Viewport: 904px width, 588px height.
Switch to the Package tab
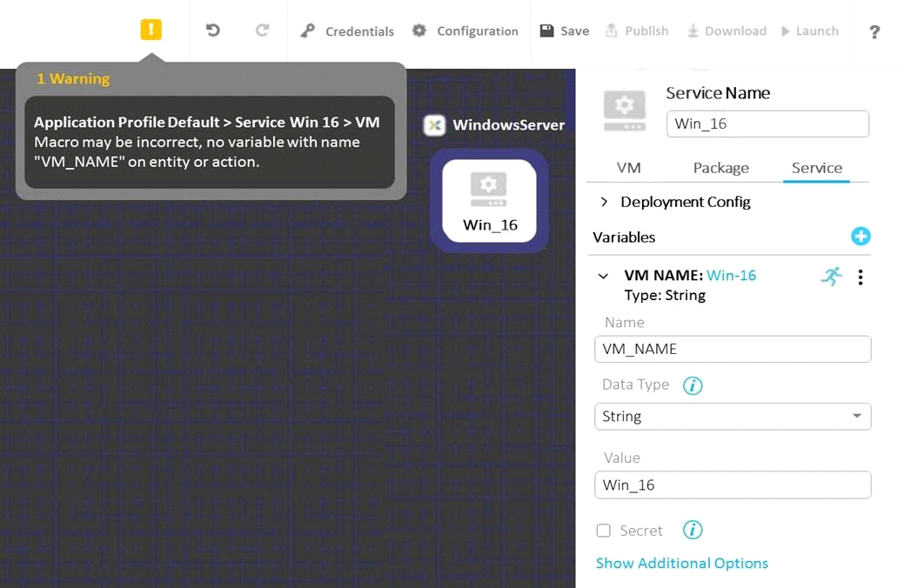coord(720,168)
